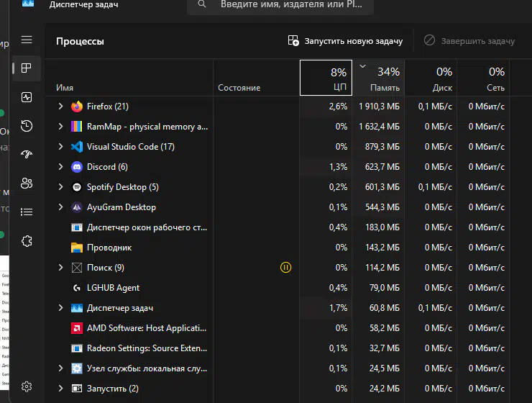The height and width of the screenshot is (403, 532).
Task: Expand the Диспетчер задач process group
Action: click(x=60, y=307)
